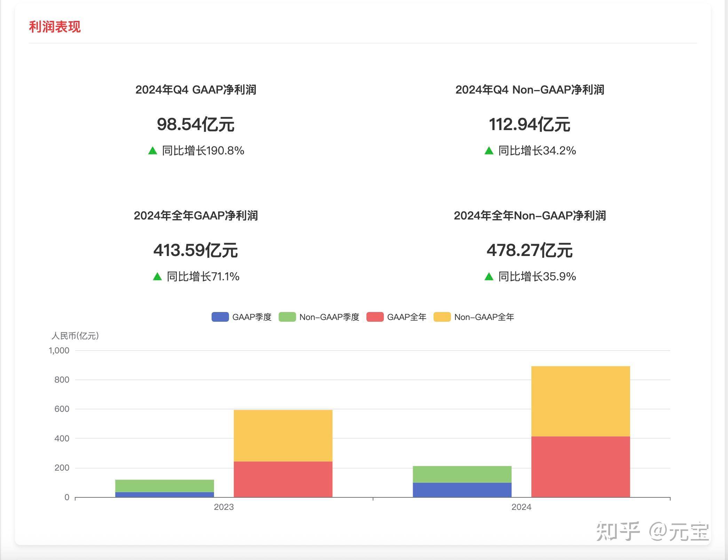Click the 413.59亿元 value
728x560 pixels.
[196, 250]
